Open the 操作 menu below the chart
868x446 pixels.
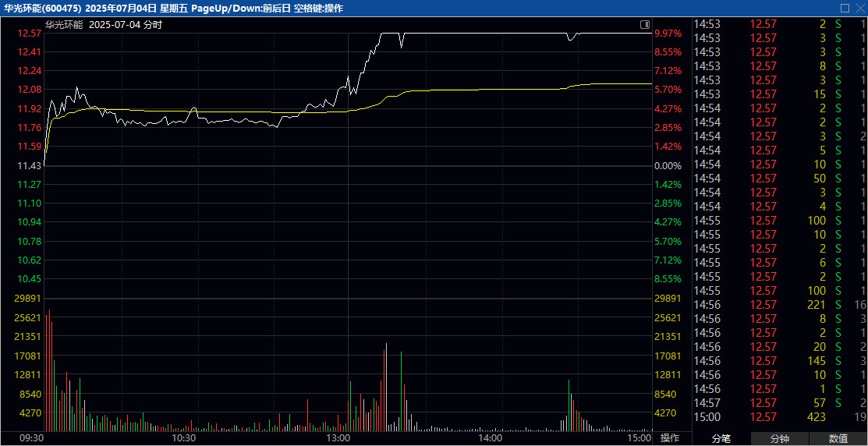(671, 438)
